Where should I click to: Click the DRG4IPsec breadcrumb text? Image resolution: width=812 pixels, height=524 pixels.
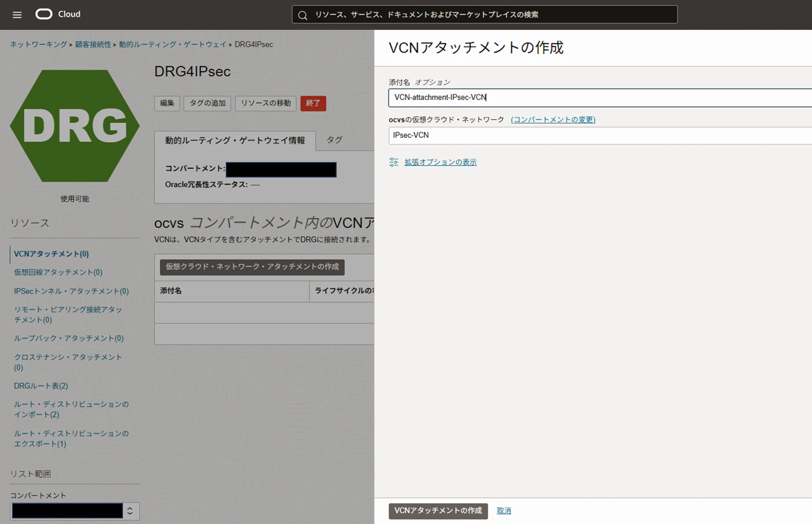254,45
